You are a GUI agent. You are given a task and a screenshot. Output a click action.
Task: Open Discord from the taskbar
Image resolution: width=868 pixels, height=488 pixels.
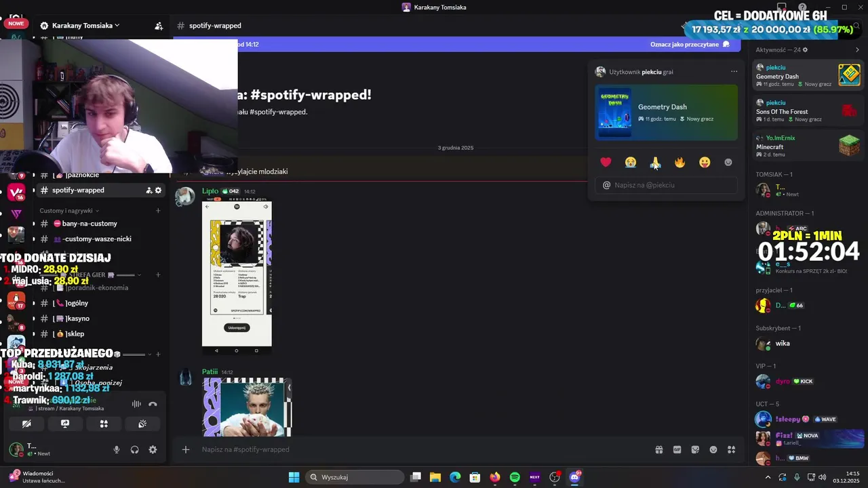tap(575, 477)
